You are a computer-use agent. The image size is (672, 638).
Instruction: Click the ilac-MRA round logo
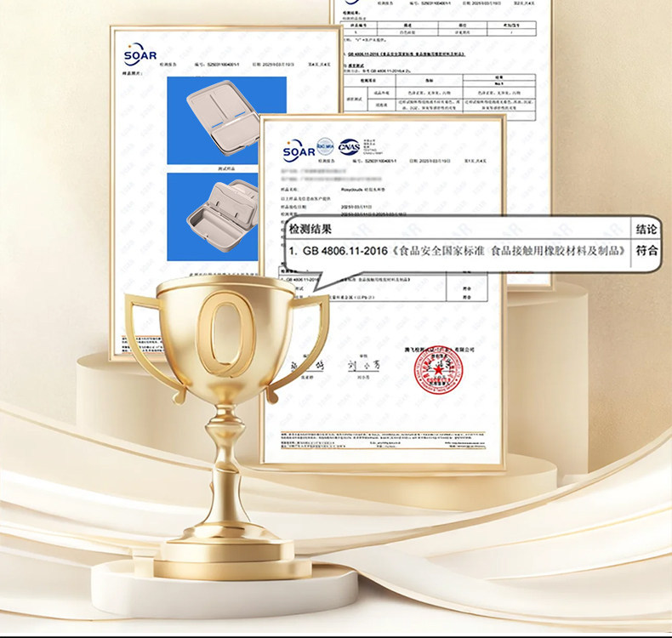pyautogui.click(x=325, y=146)
